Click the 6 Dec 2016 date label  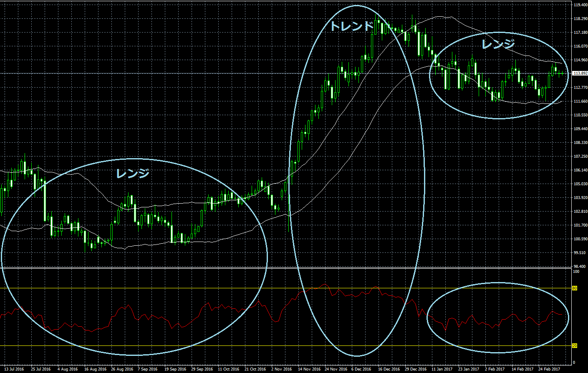click(x=361, y=369)
